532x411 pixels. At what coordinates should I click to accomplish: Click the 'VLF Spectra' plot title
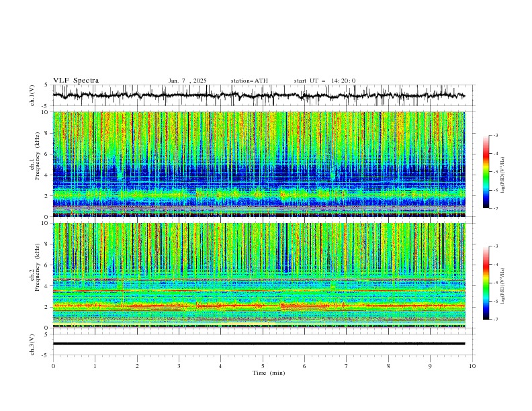click(76, 81)
